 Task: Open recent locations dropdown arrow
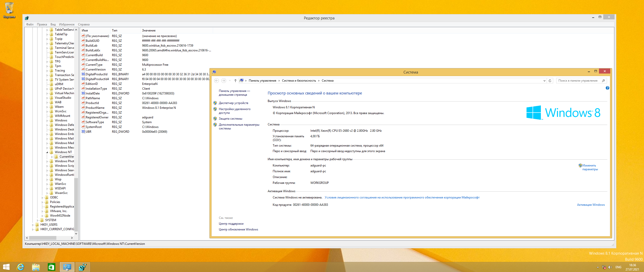point(230,81)
